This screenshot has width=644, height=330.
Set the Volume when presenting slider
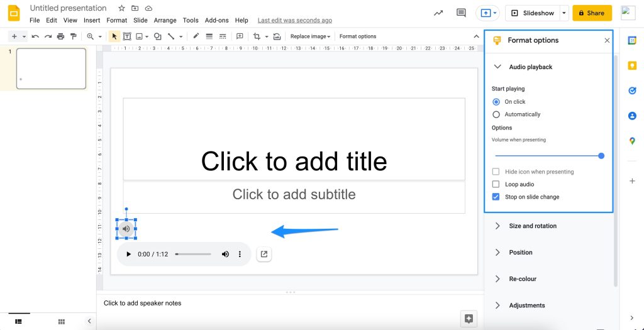548,155
